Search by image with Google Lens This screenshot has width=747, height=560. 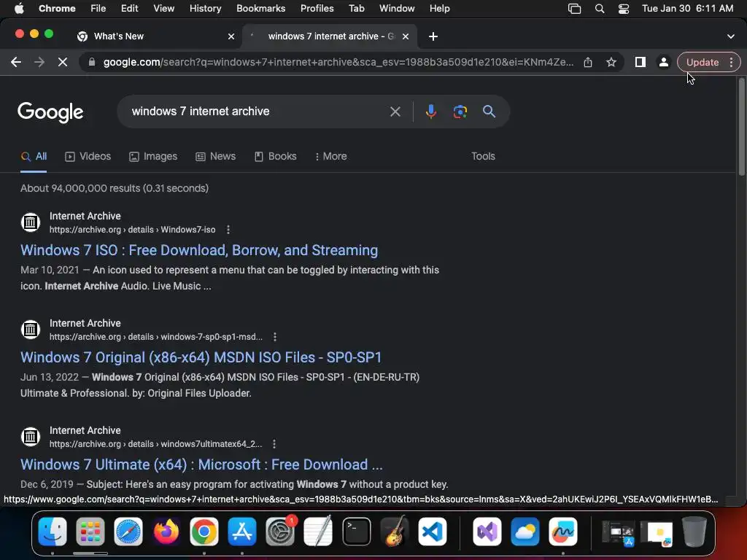point(460,112)
